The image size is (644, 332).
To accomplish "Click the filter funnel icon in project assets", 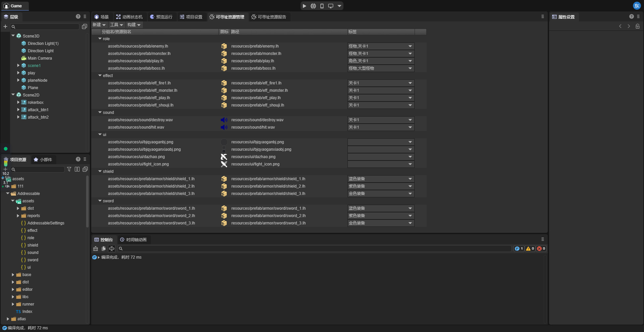I will pyautogui.click(x=69, y=169).
